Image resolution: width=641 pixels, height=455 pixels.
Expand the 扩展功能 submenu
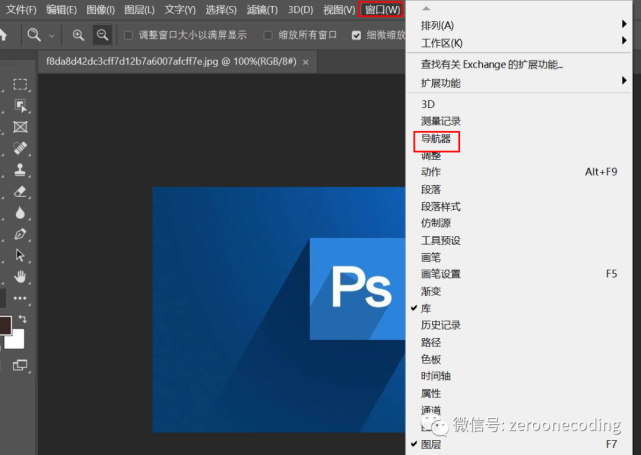tap(519, 83)
